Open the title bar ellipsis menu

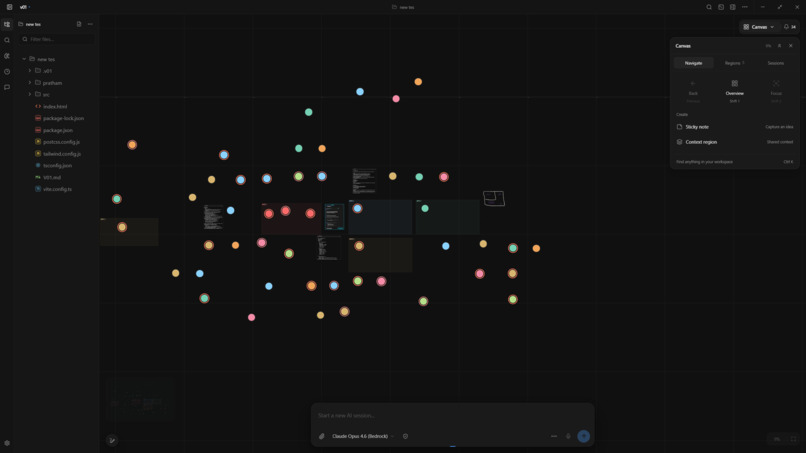(x=745, y=7)
